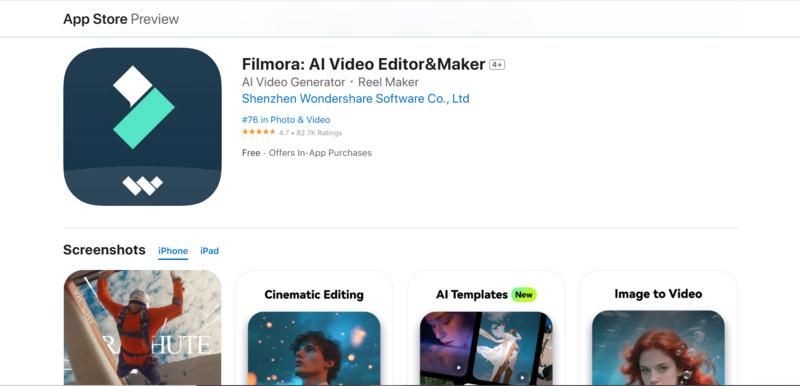Click the Preview label in header
Viewport: 800px width, 386px height.
pyautogui.click(x=155, y=19)
